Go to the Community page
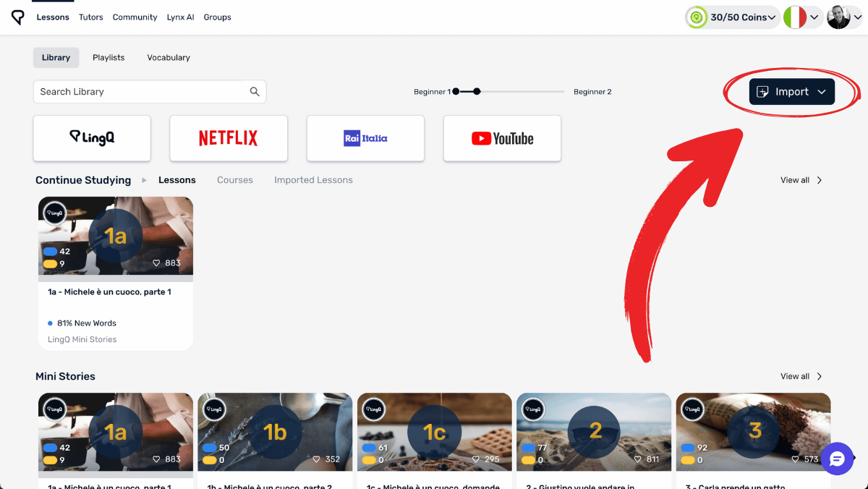868x489 pixels. [x=135, y=17]
